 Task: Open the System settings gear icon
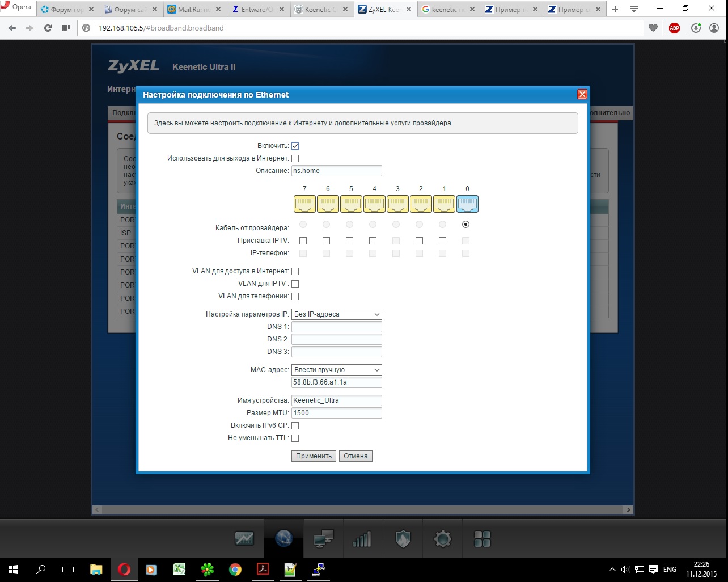(x=443, y=539)
